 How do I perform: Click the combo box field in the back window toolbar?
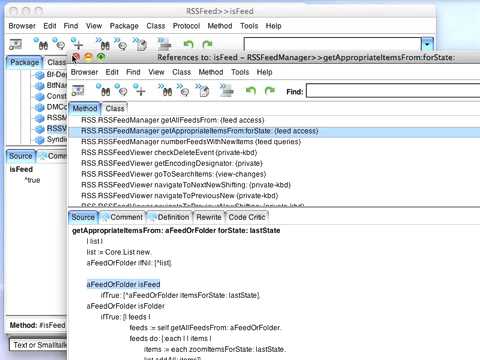[333, 44]
